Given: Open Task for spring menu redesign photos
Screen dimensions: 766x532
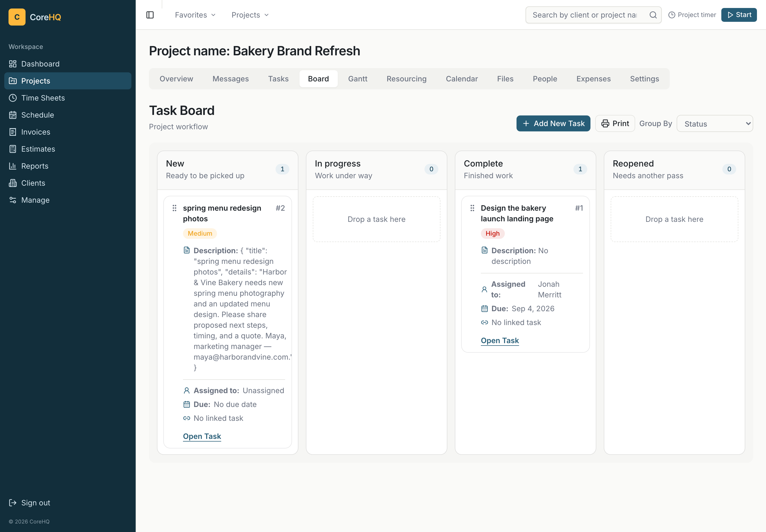Looking at the screenshot, I should pos(202,436).
